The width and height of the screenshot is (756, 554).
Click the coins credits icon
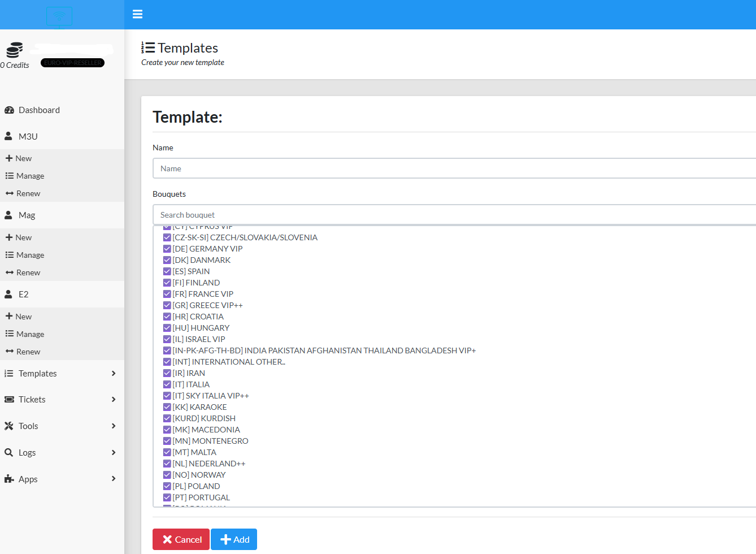pos(15,50)
